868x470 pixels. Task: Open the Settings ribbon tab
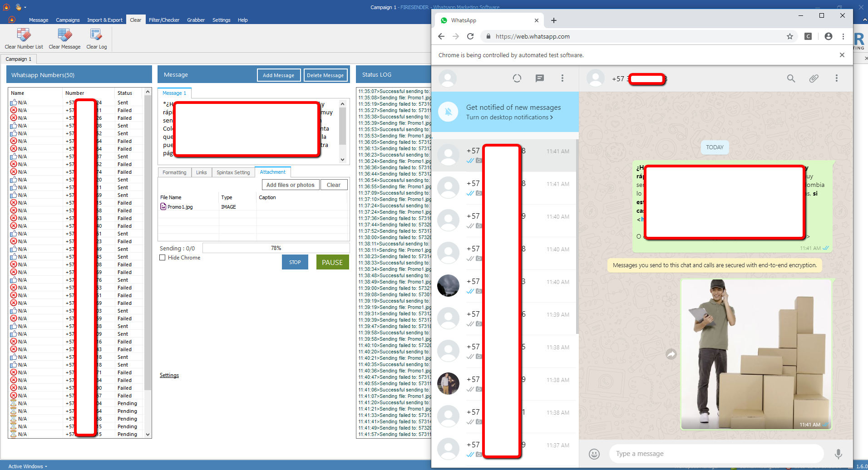(x=221, y=20)
